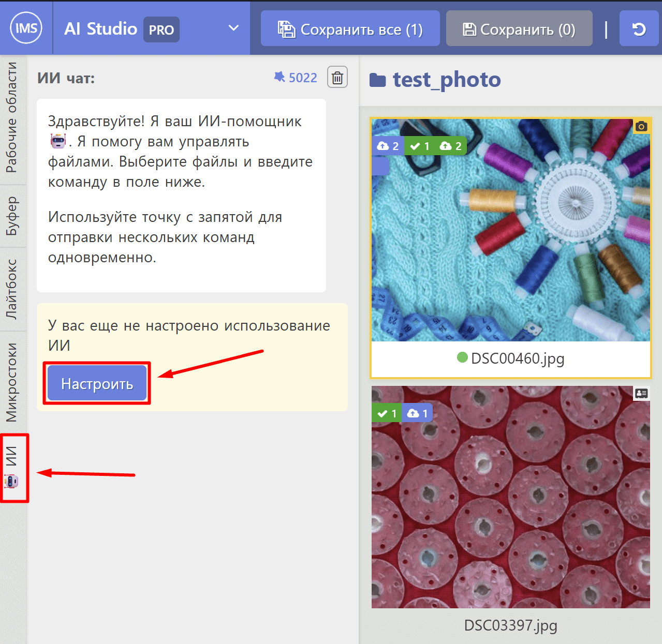Clear AI chat with the trash icon
The height and width of the screenshot is (644, 662).
coord(337,78)
